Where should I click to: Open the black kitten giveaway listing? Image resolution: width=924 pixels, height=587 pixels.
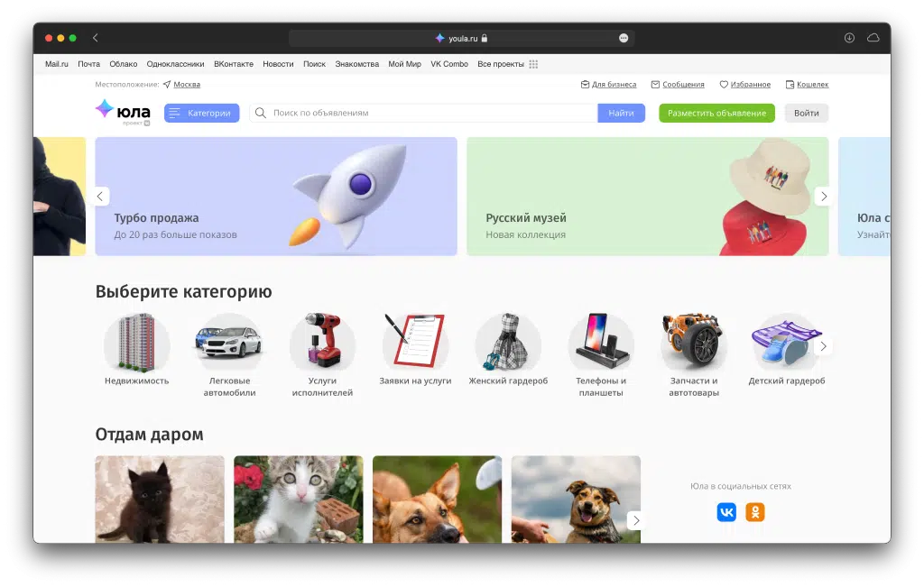click(160, 500)
